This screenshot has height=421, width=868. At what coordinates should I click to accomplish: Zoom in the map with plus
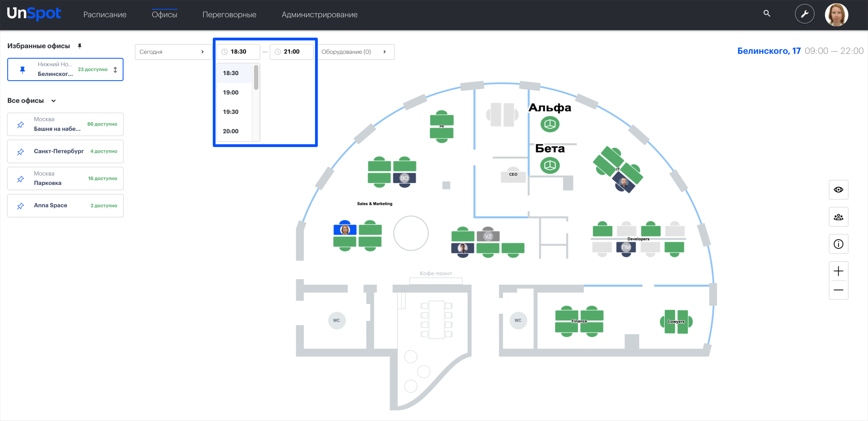838,271
